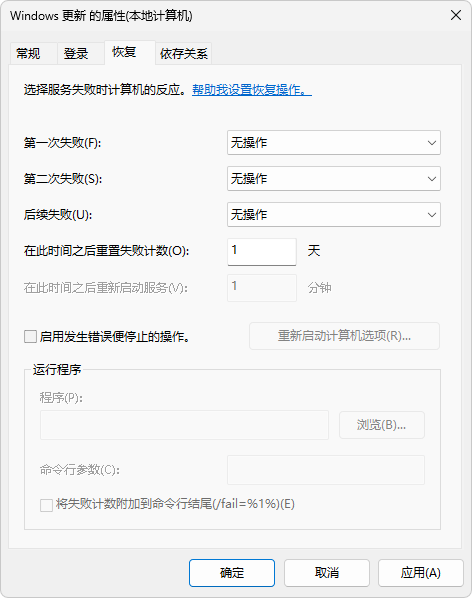472x598 pixels.
Task: Enable 启用发生错误便停止的操作 checkbox
Action: click(30, 337)
